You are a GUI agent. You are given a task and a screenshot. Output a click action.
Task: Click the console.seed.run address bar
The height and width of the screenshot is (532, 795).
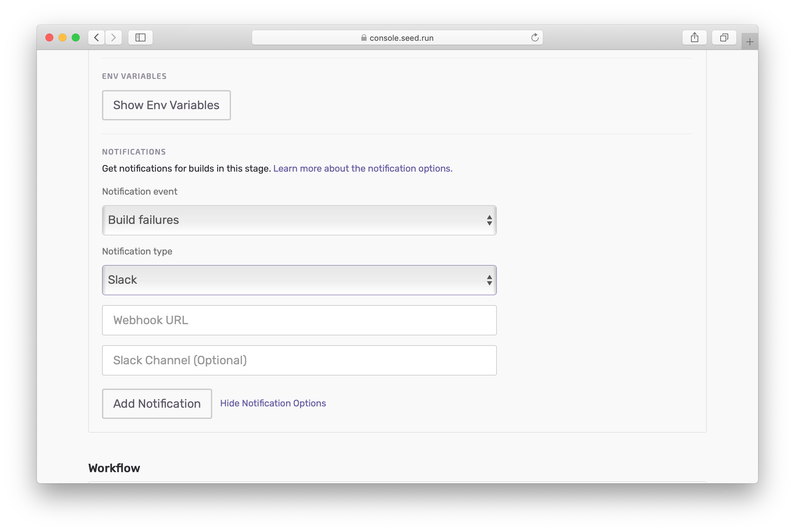pyautogui.click(x=397, y=37)
